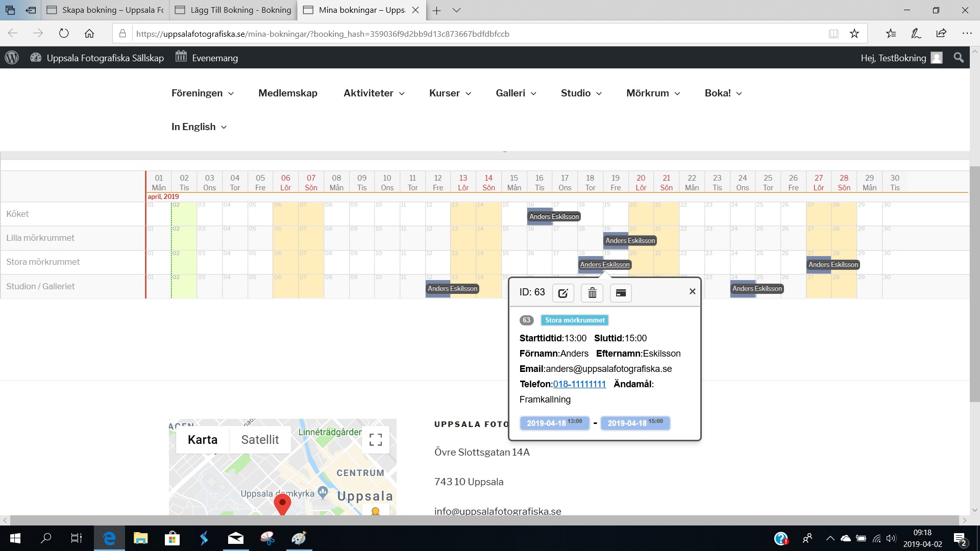Click the 18 Tor date column header

(590, 183)
